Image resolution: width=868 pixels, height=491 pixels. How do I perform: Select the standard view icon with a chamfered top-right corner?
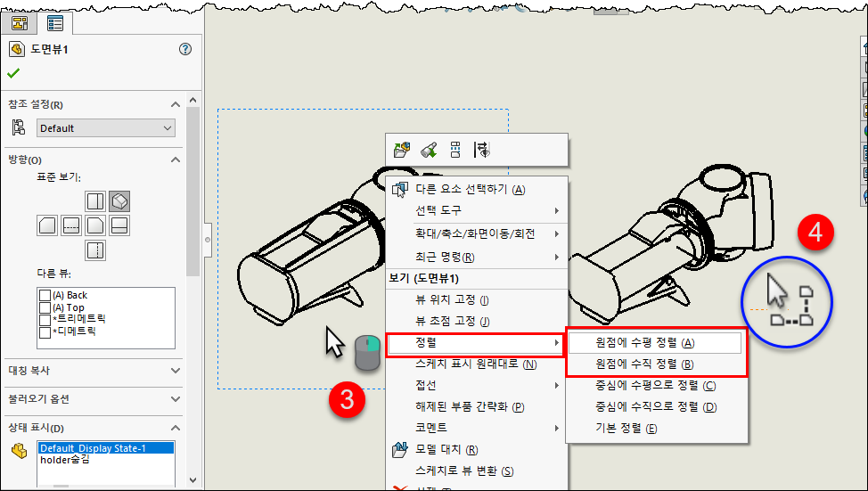click(95, 225)
